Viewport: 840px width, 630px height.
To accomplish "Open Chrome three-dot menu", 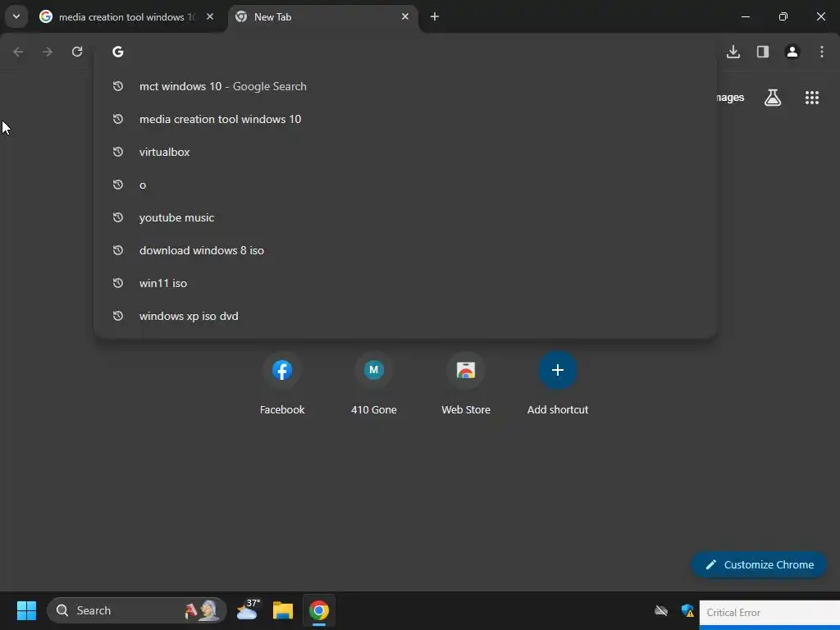I will tap(821, 52).
